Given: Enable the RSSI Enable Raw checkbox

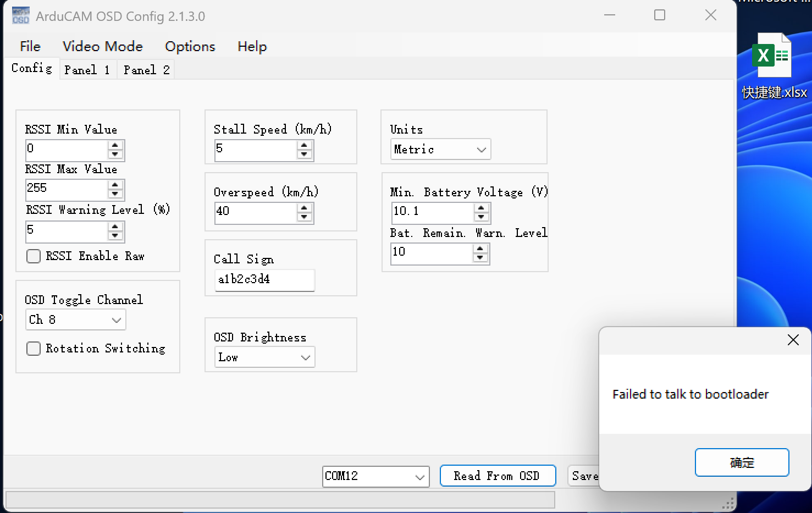Looking at the screenshot, I should click(x=34, y=256).
